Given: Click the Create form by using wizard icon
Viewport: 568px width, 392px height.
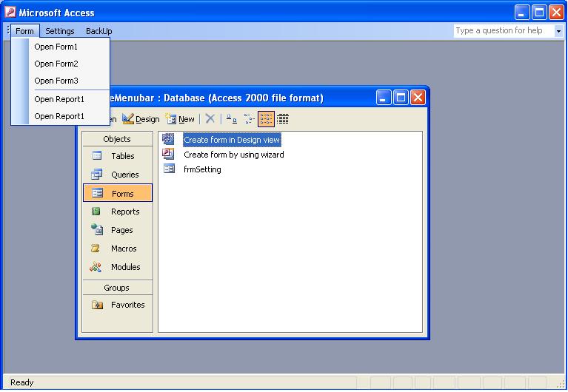Looking at the screenshot, I should coord(168,154).
